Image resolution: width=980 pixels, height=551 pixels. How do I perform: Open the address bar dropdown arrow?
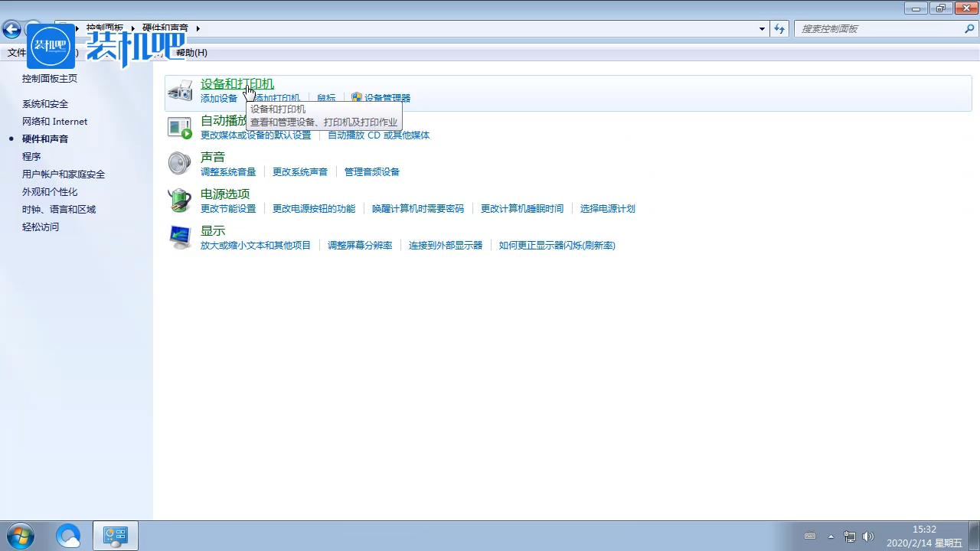(x=762, y=28)
